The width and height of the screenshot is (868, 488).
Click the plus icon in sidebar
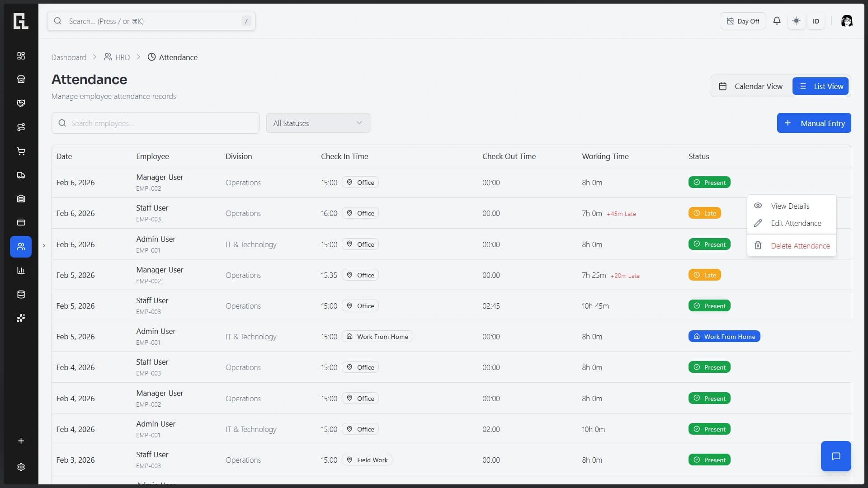click(x=21, y=441)
